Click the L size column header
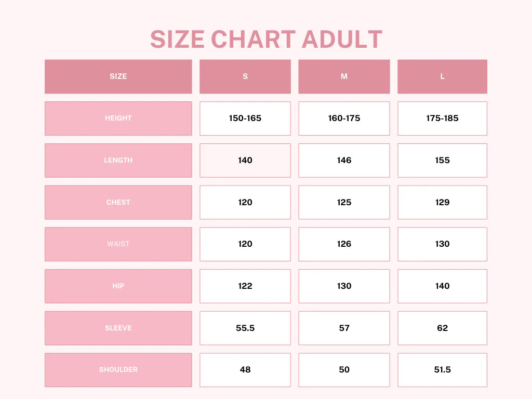 click(442, 76)
